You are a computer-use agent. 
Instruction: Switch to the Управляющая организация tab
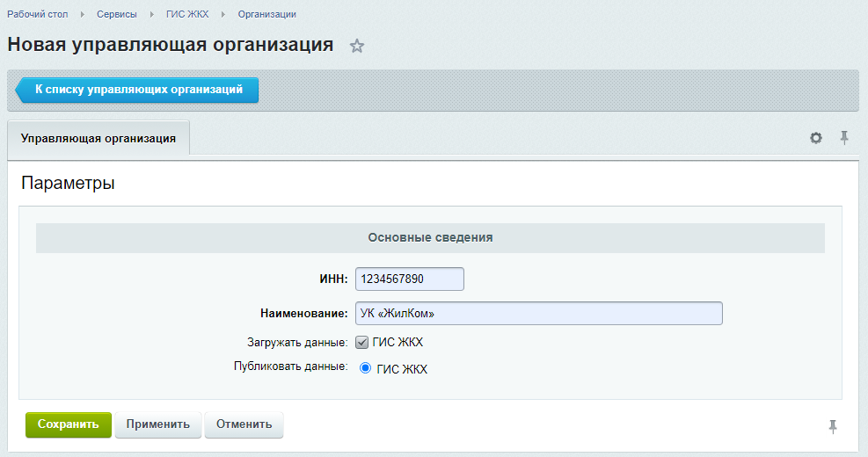point(98,139)
